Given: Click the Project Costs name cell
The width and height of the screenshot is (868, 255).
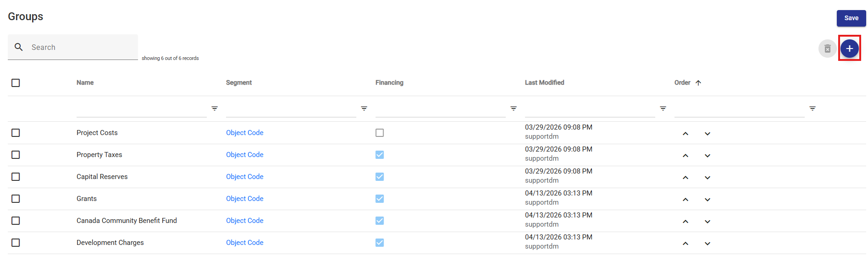Looking at the screenshot, I should (x=97, y=133).
